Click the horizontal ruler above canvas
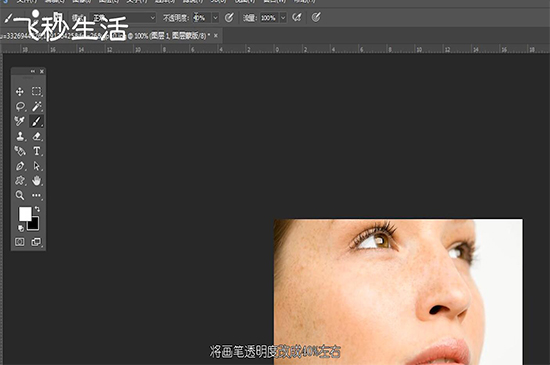Screen dimensions: 550x365 click(275, 49)
